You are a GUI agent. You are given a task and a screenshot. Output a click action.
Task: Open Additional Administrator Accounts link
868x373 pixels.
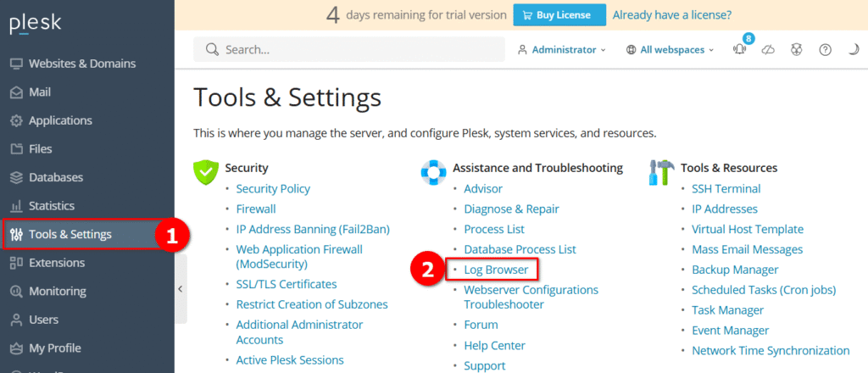coord(299,332)
